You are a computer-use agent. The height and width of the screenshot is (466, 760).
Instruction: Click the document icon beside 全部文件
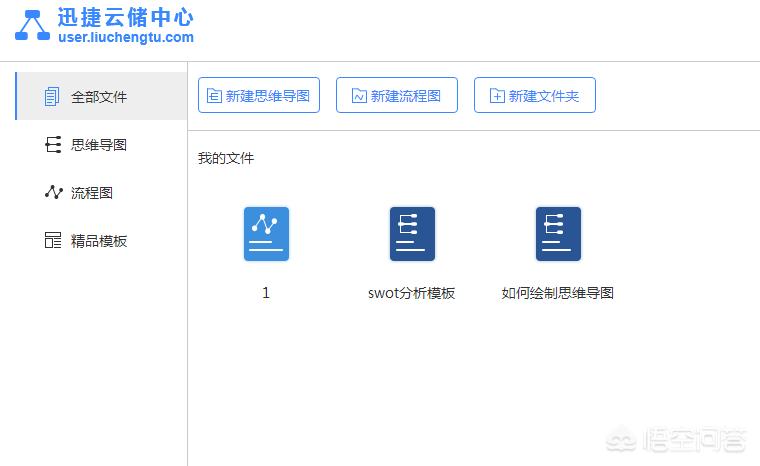(x=52, y=96)
